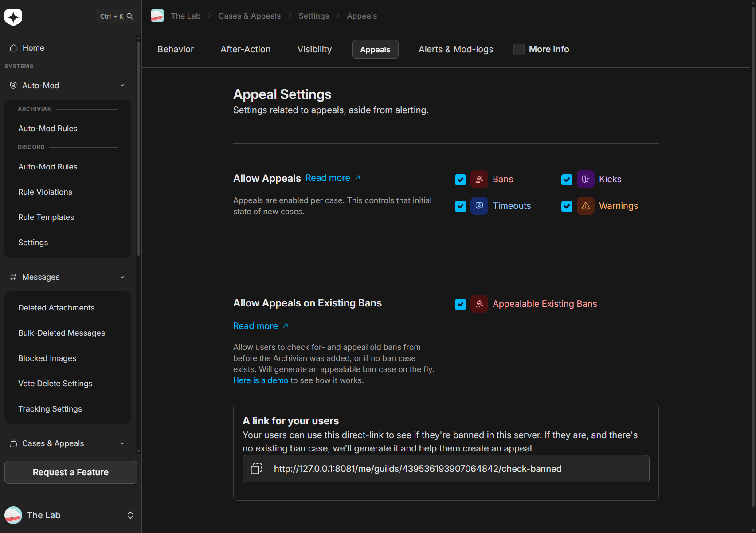This screenshot has height=533, width=756.
Task: Click the Kicks exit-door icon
Action: pos(586,179)
